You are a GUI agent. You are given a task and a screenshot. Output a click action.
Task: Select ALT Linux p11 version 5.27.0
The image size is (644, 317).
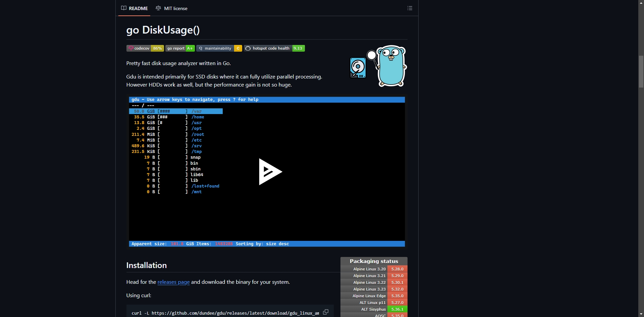tap(374, 303)
